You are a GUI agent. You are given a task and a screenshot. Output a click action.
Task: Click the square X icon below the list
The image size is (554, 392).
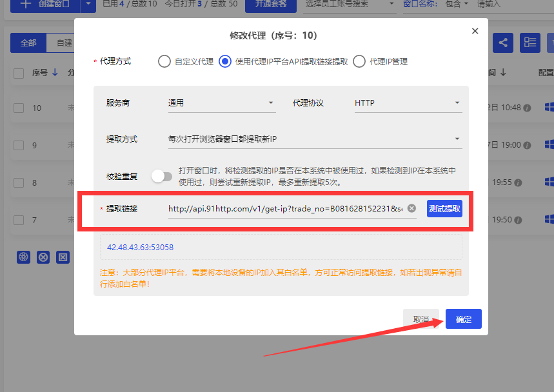coord(63,257)
